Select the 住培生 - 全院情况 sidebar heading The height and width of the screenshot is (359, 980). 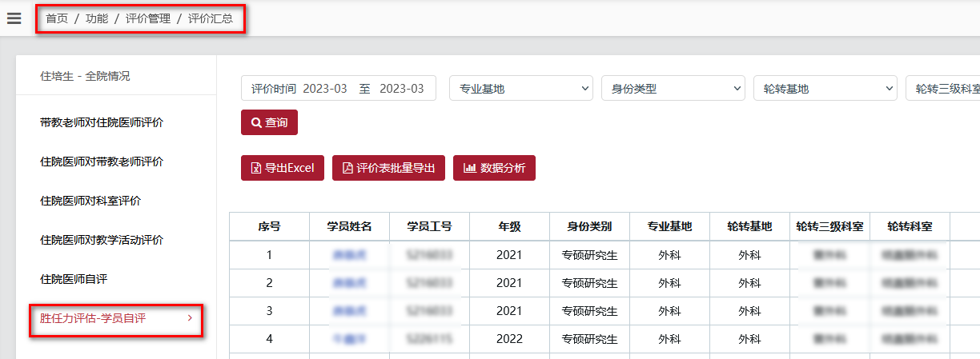click(x=85, y=76)
